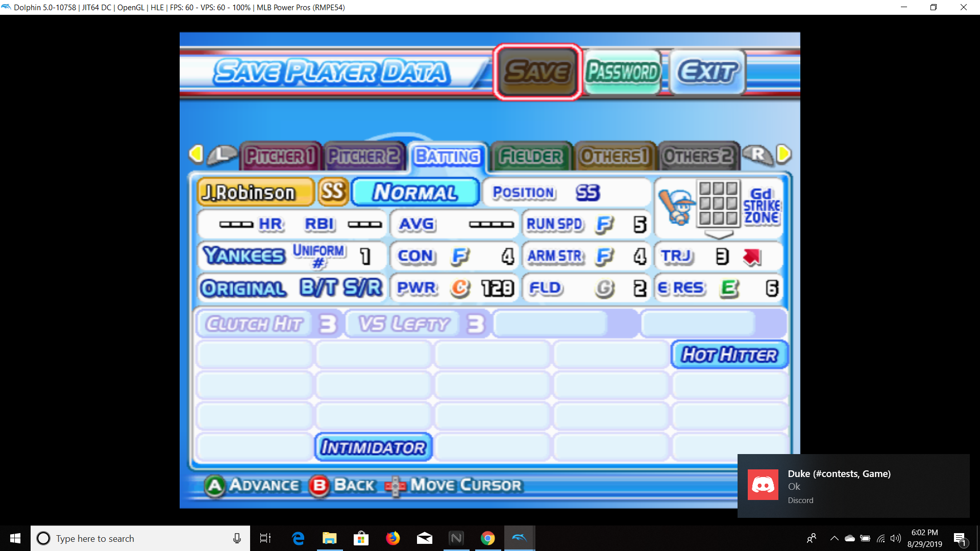The width and height of the screenshot is (980, 551).
Task: Select the HR stat label
Action: coord(271,224)
